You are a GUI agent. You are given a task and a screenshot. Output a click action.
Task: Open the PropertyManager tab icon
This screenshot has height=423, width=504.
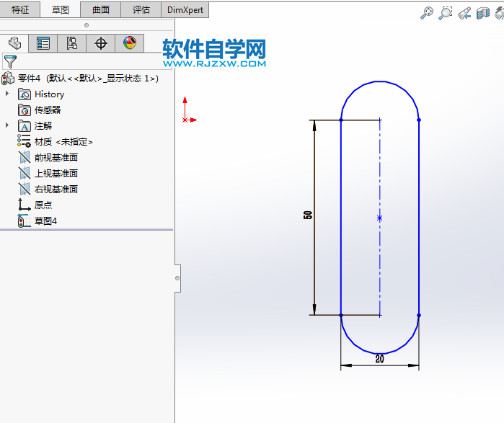click(43, 43)
